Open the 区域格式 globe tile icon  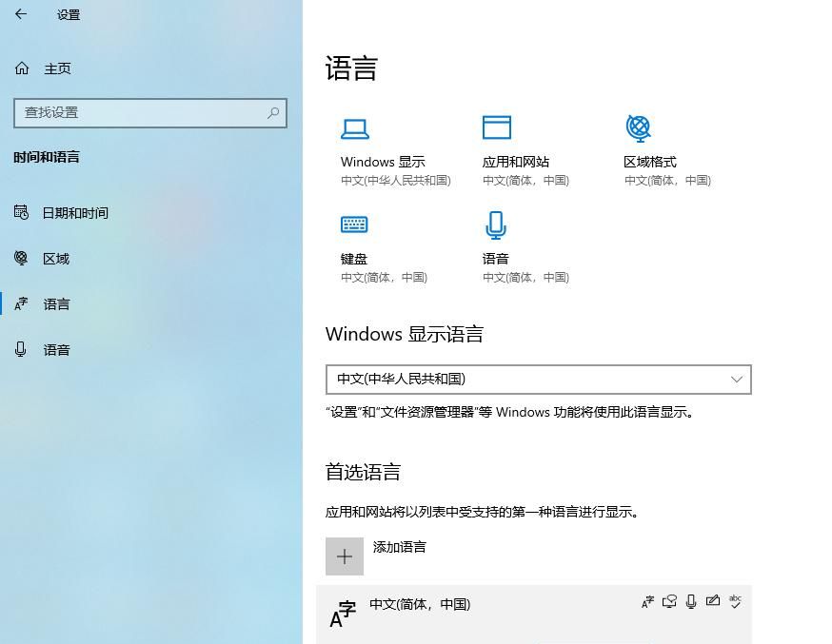639,127
